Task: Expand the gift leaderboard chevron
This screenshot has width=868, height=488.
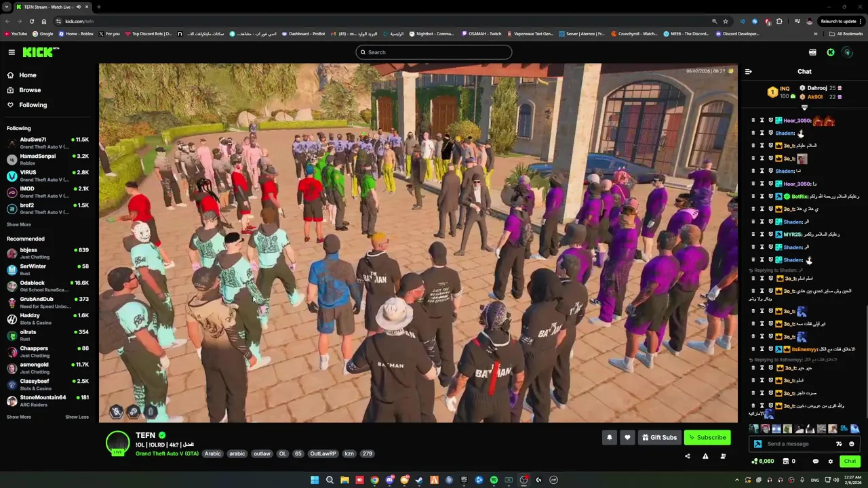Action: pyautogui.click(x=804, y=108)
